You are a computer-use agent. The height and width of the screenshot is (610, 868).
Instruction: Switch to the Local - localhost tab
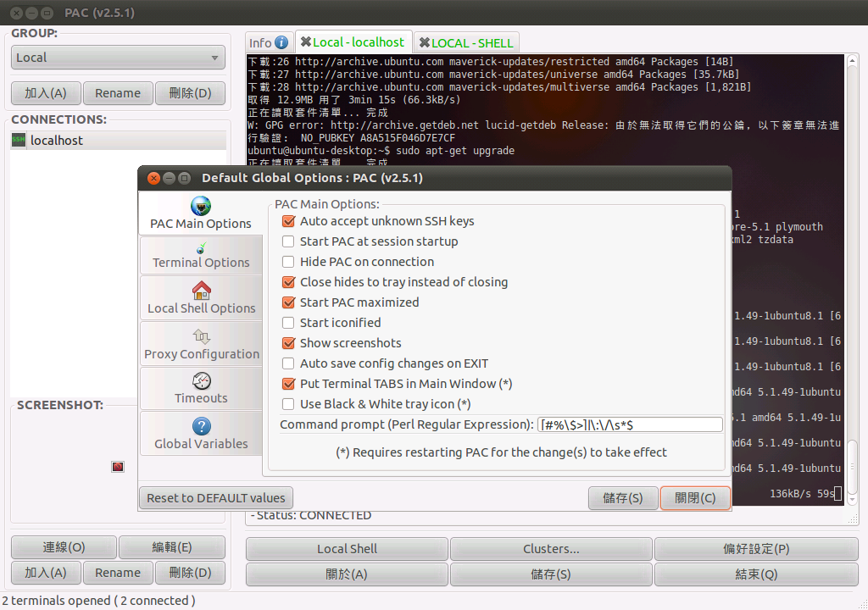click(x=353, y=42)
